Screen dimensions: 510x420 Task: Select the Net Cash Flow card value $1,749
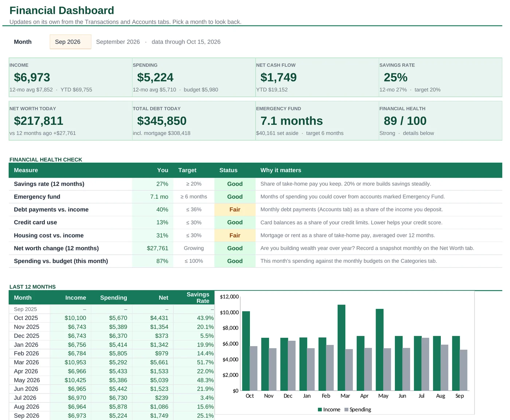279,78
